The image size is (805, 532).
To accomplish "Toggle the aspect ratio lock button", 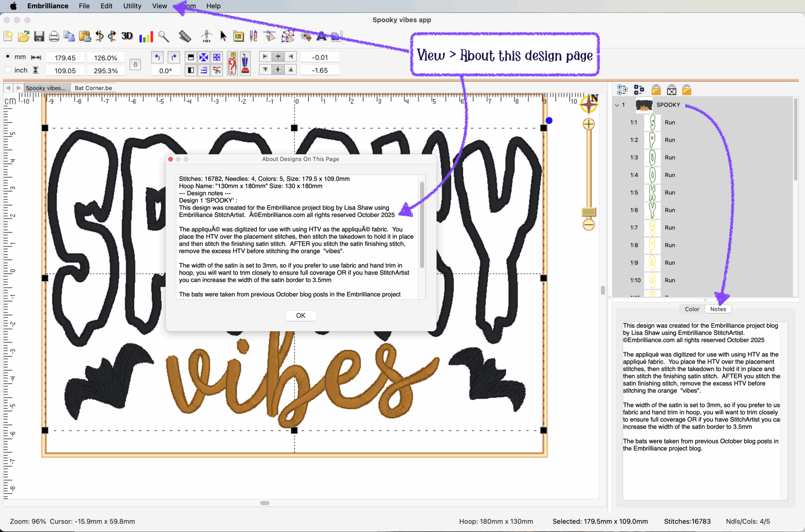I will tap(135, 64).
